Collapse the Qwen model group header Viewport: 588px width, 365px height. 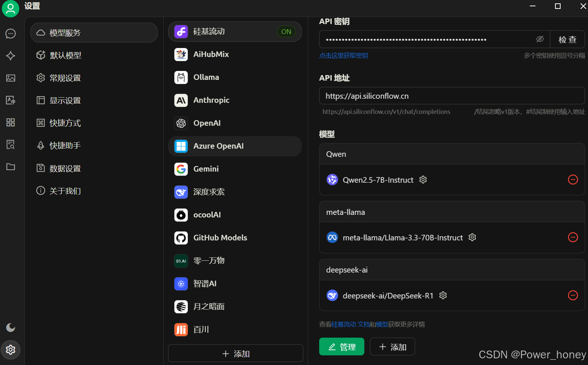(452, 154)
